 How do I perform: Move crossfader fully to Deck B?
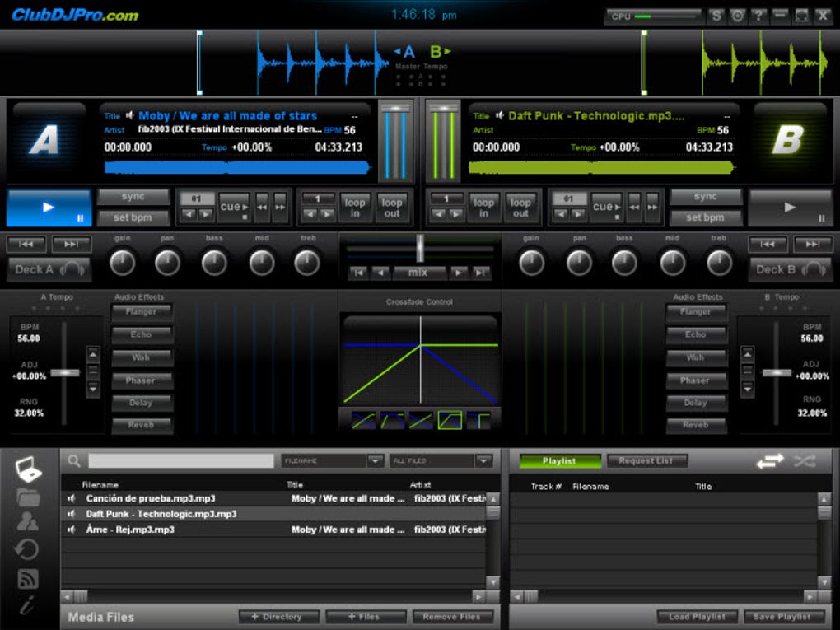481,273
